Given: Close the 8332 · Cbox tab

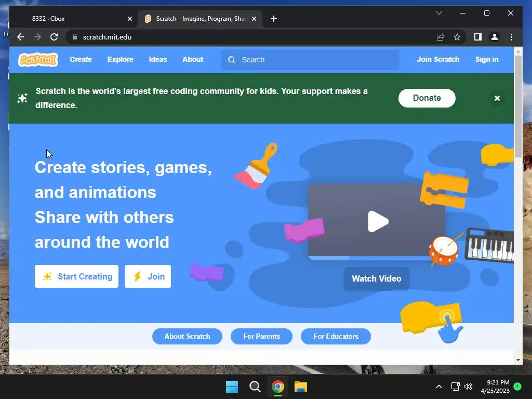Looking at the screenshot, I should [129, 19].
